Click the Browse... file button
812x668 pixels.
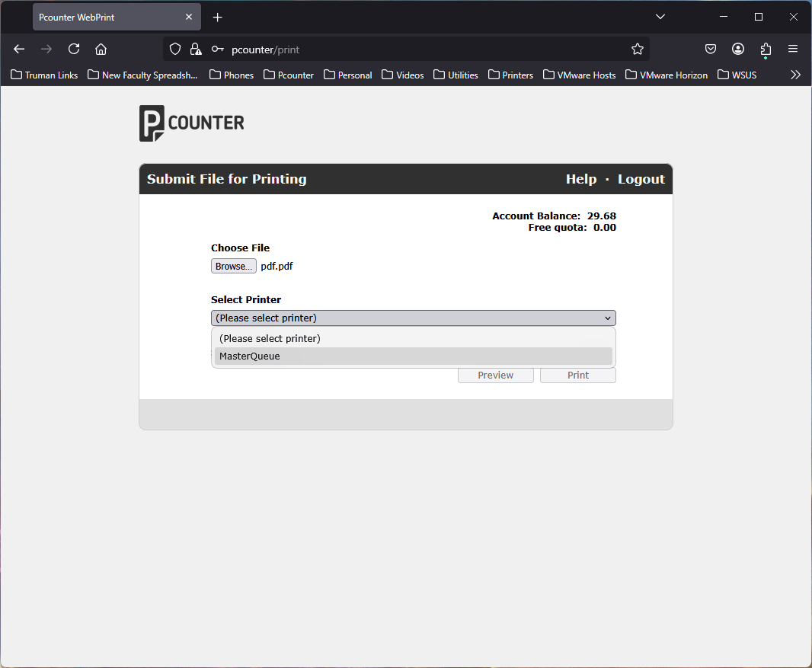pos(234,266)
